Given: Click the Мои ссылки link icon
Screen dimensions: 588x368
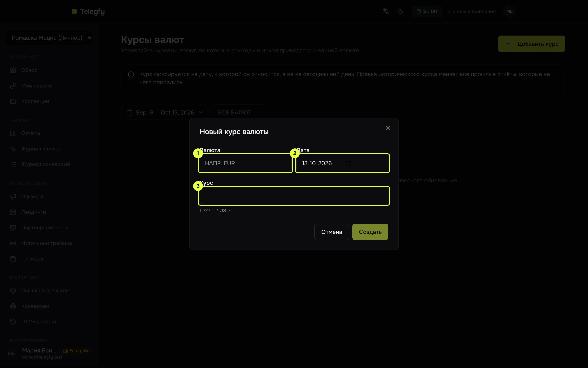Looking at the screenshot, I should 13,86.
